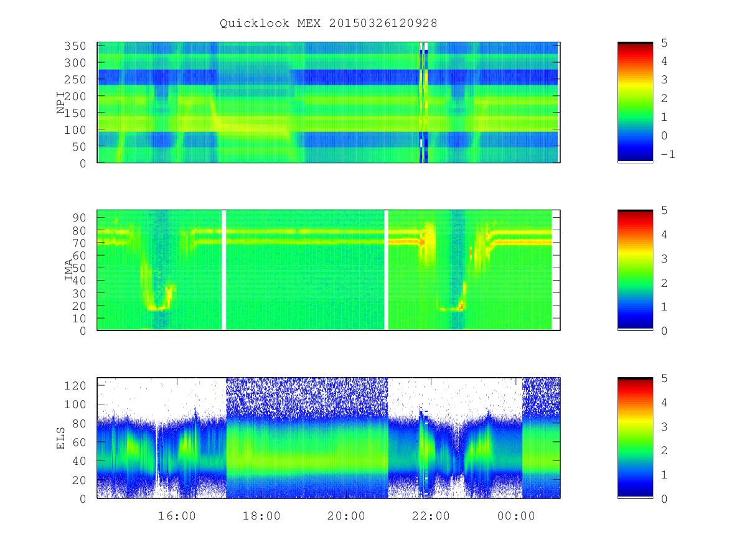Click the ELS y-axis label
Viewport: 747px width, 560px height.
tap(61, 438)
